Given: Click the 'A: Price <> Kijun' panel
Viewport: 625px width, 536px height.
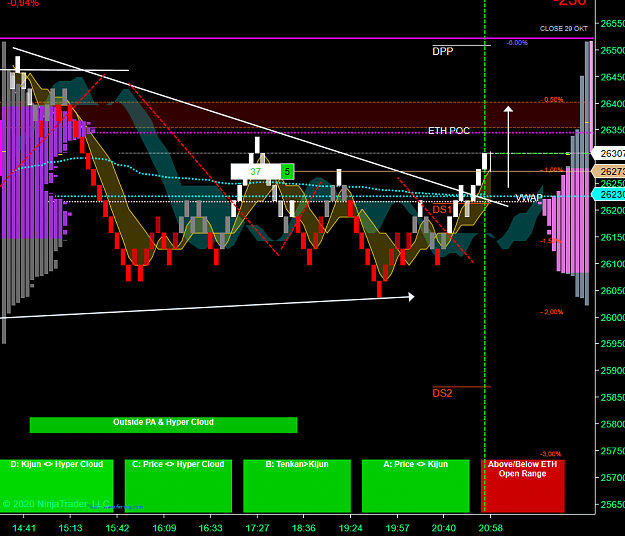Looking at the screenshot, I should point(416,486).
